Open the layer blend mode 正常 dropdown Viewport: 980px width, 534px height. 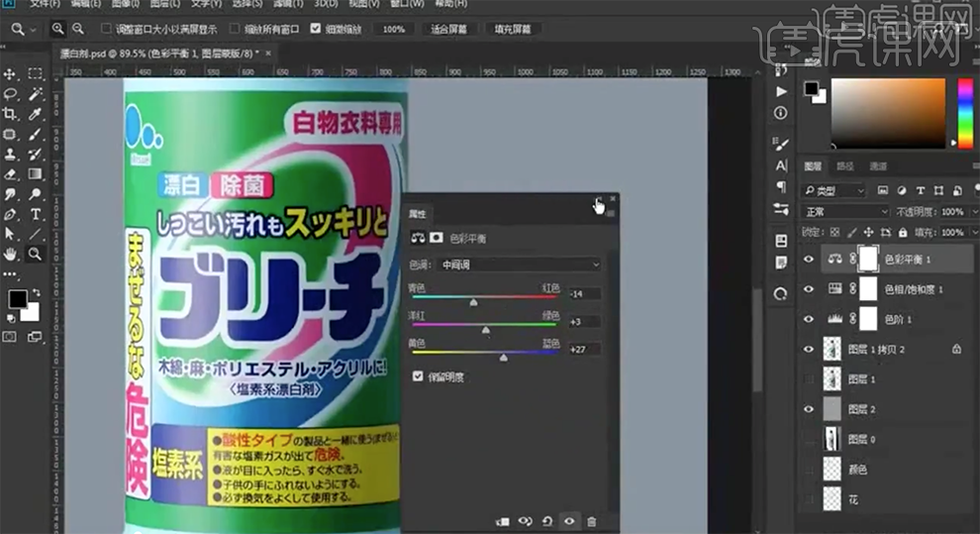click(845, 212)
